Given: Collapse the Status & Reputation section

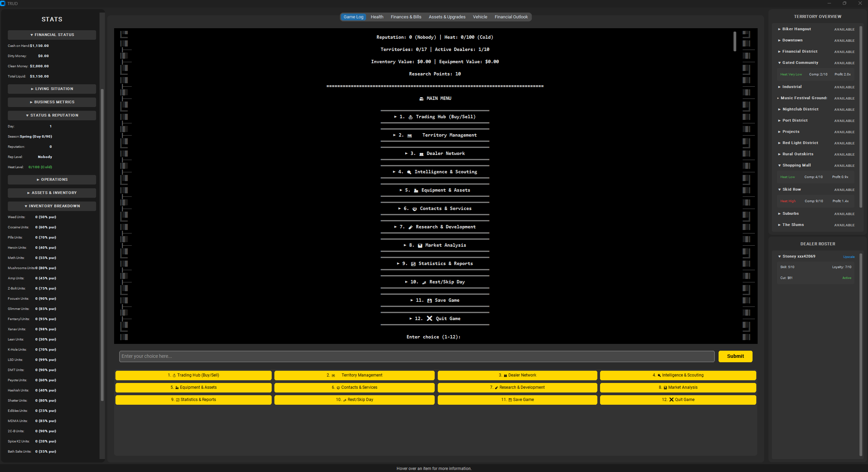Looking at the screenshot, I should (52, 115).
